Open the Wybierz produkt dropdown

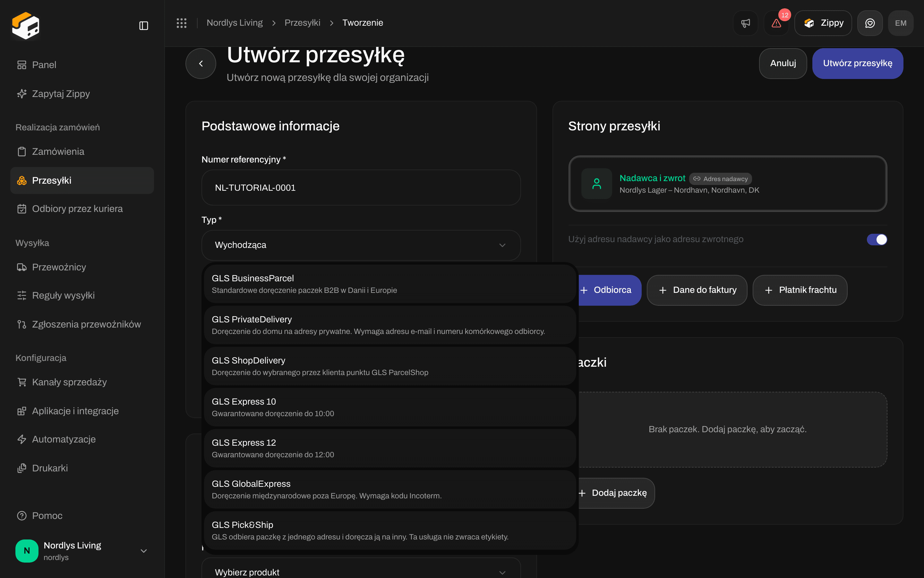(x=361, y=572)
